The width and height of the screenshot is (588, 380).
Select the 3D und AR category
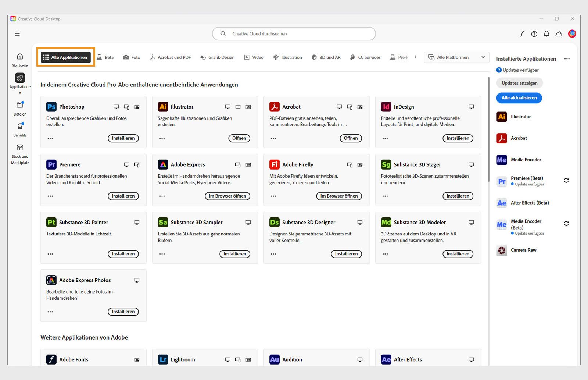pos(326,57)
